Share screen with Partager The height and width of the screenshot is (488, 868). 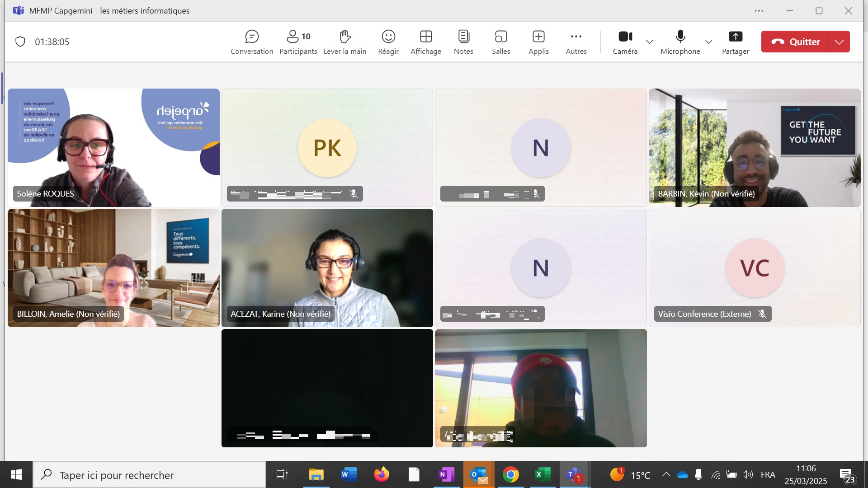pyautogui.click(x=735, y=42)
